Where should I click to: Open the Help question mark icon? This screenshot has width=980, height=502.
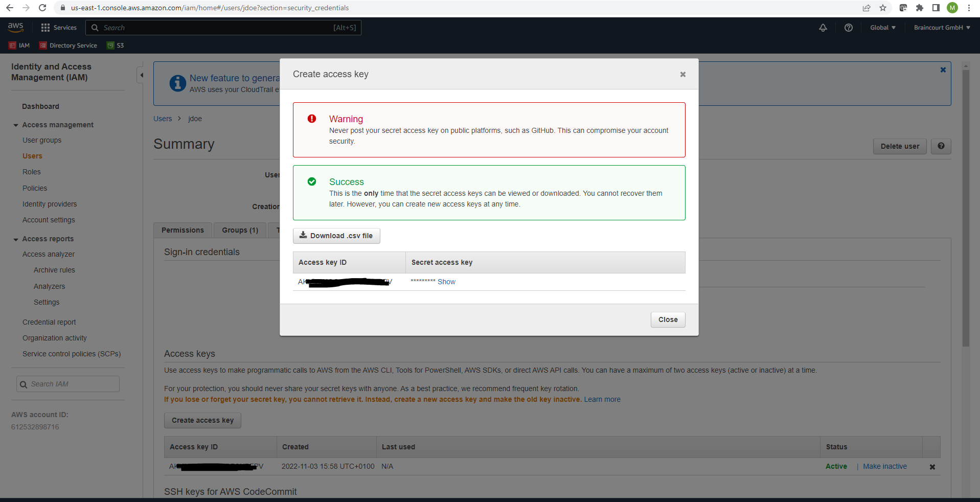click(x=848, y=28)
